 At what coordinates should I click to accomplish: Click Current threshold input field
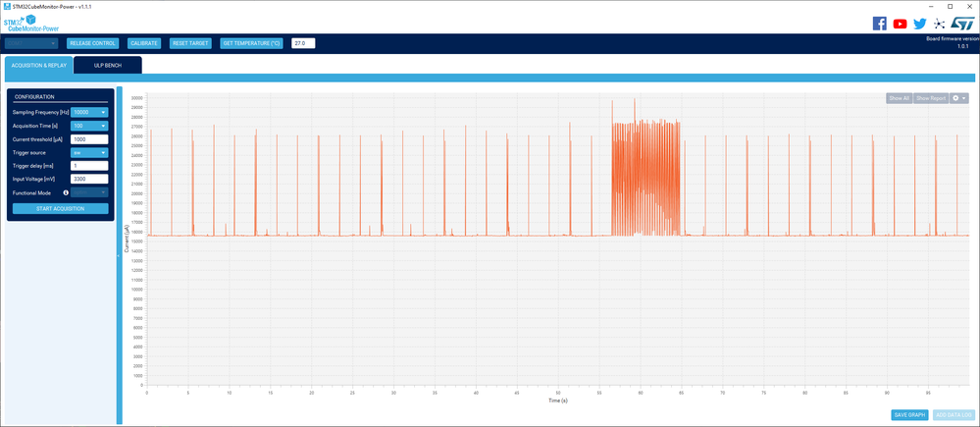pos(89,139)
